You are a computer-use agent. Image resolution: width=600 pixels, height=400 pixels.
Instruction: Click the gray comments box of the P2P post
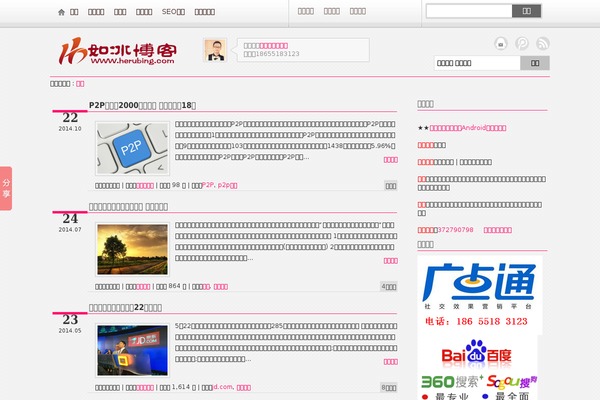pyautogui.click(x=391, y=186)
